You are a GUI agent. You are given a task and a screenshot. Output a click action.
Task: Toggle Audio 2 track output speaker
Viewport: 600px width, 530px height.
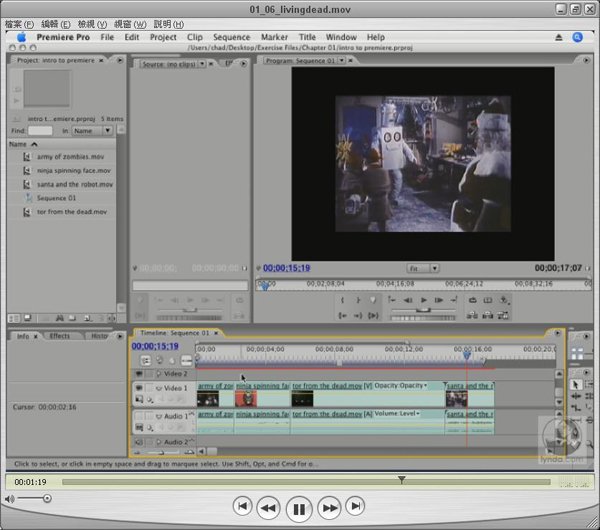139,442
